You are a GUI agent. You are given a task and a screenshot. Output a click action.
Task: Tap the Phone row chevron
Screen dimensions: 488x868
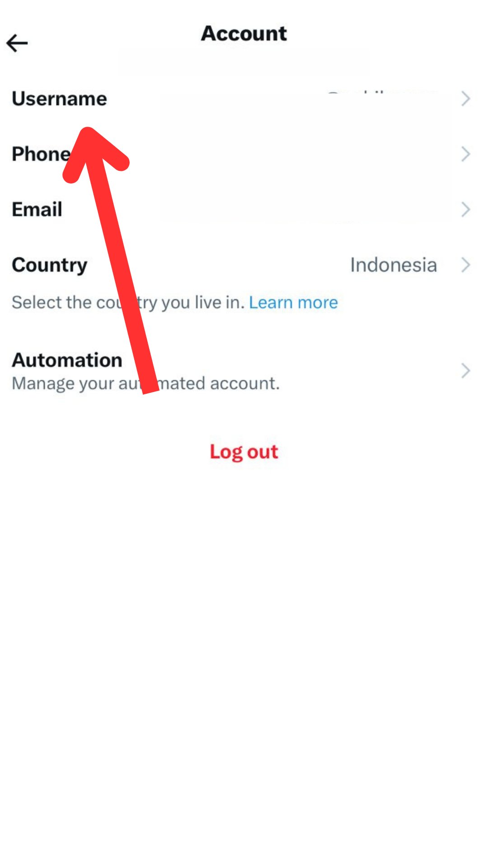466,154
